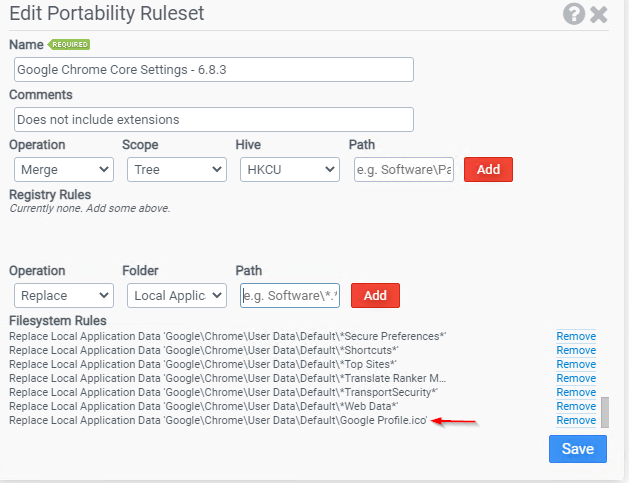
Task: Open the Folder Local Application dropdown
Action: click(x=177, y=296)
